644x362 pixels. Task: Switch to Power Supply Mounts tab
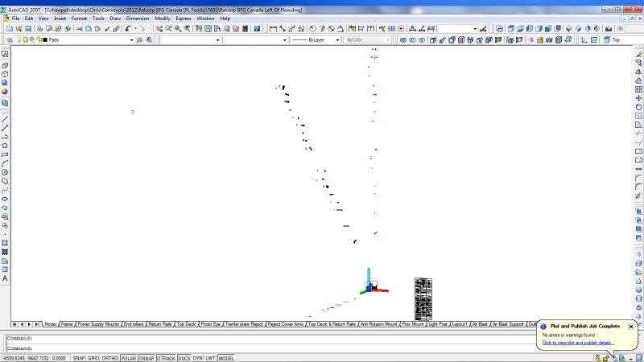98,324
